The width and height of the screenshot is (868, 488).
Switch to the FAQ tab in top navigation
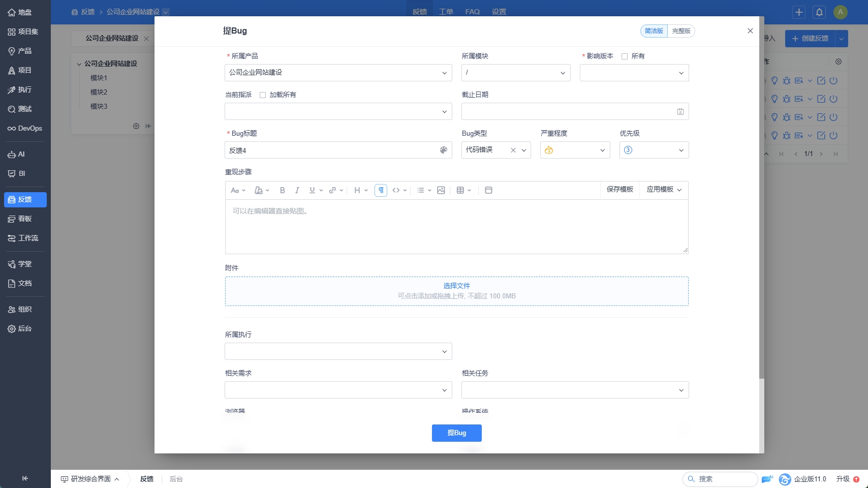(x=472, y=12)
